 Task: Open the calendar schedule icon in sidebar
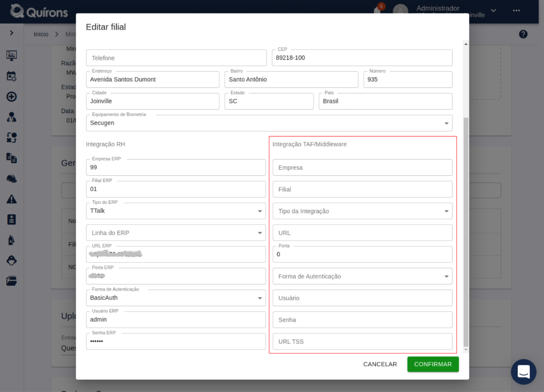(x=11, y=76)
